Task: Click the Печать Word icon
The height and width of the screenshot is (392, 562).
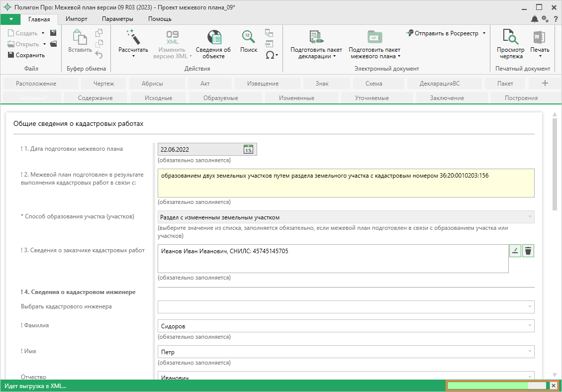Action: pyautogui.click(x=540, y=37)
